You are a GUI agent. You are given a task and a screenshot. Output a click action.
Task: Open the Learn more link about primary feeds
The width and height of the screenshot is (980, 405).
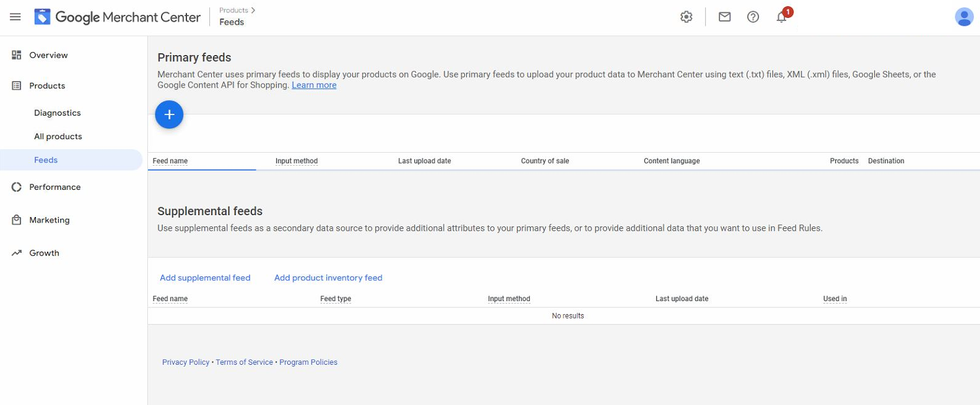coord(314,85)
